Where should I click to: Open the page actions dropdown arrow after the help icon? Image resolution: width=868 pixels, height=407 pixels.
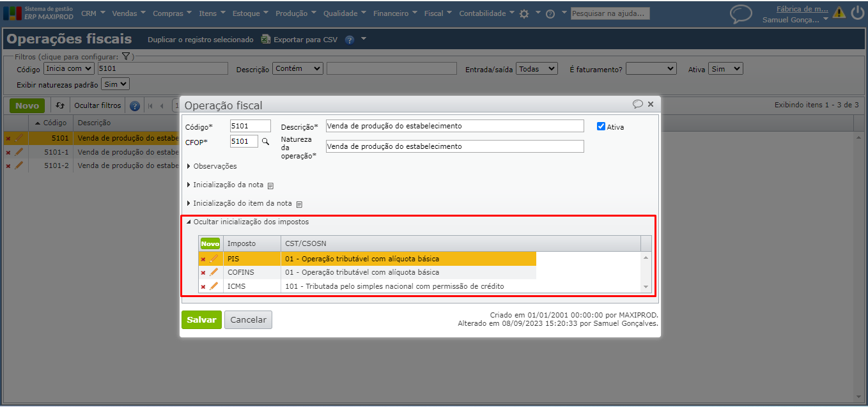[x=364, y=39]
